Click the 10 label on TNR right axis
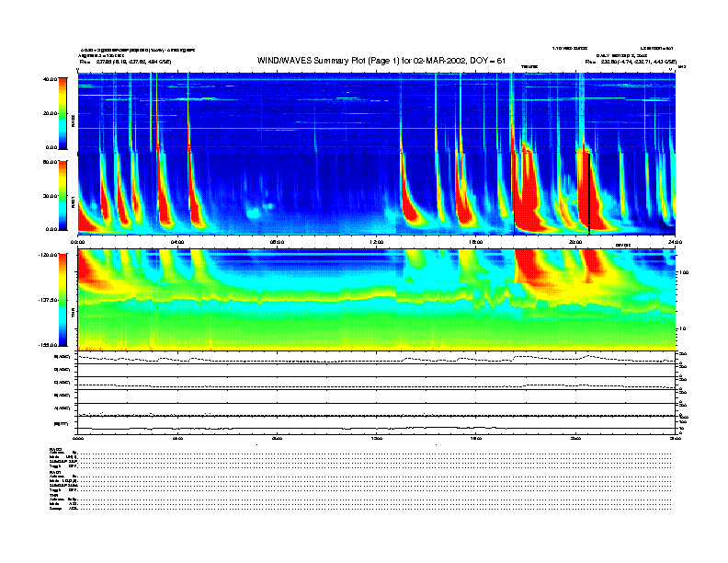 [684, 328]
